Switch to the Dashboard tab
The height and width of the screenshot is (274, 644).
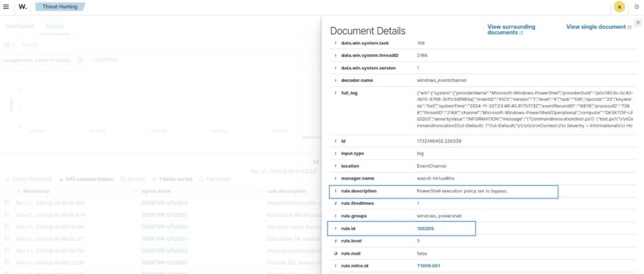(19, 26)
